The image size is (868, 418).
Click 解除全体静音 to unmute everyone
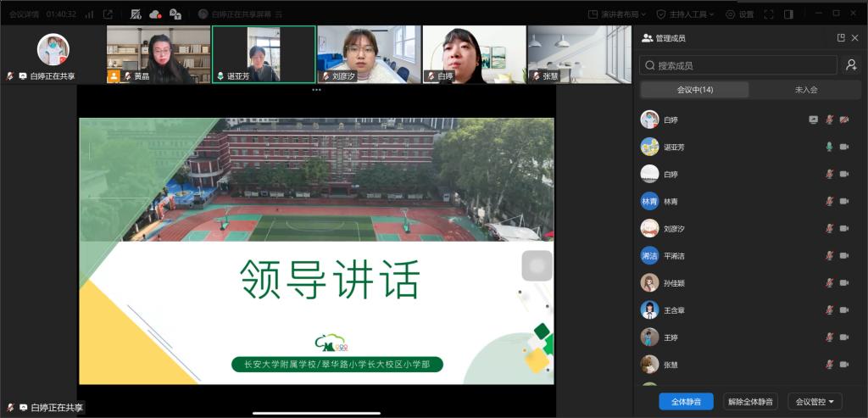point(750,402)
